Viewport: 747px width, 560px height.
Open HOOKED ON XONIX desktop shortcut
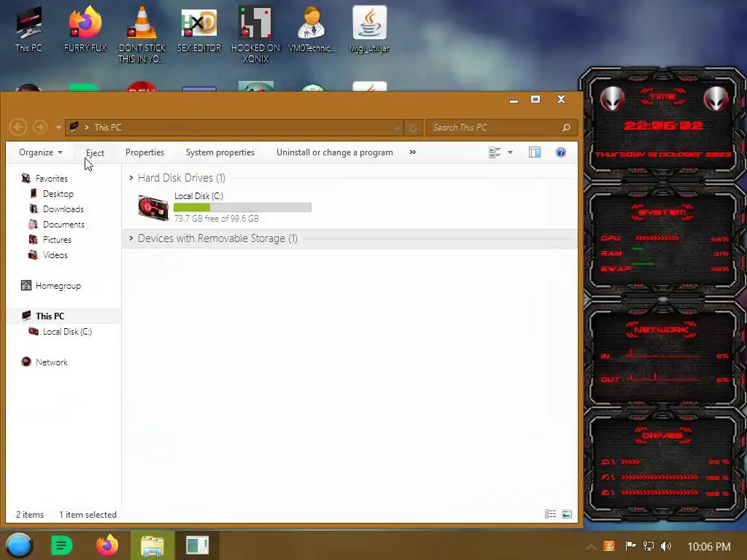pos(255,34)
